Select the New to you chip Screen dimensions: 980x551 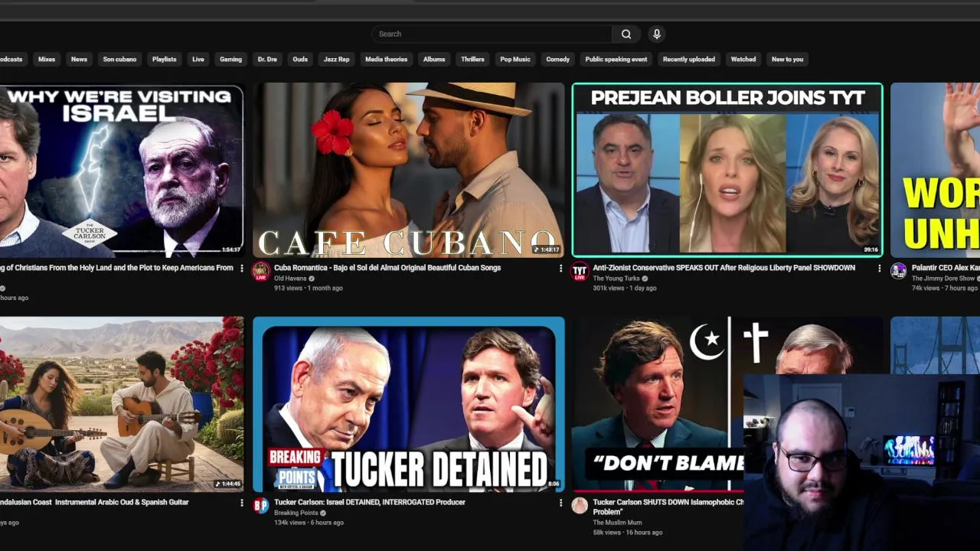coord(787,59)
